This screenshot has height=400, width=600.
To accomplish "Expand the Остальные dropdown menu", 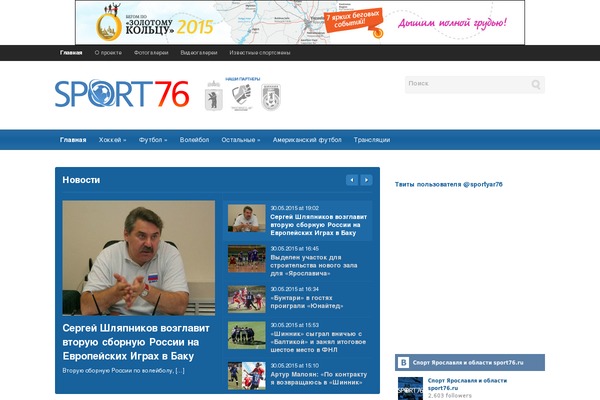I will (x=241, y=140).
